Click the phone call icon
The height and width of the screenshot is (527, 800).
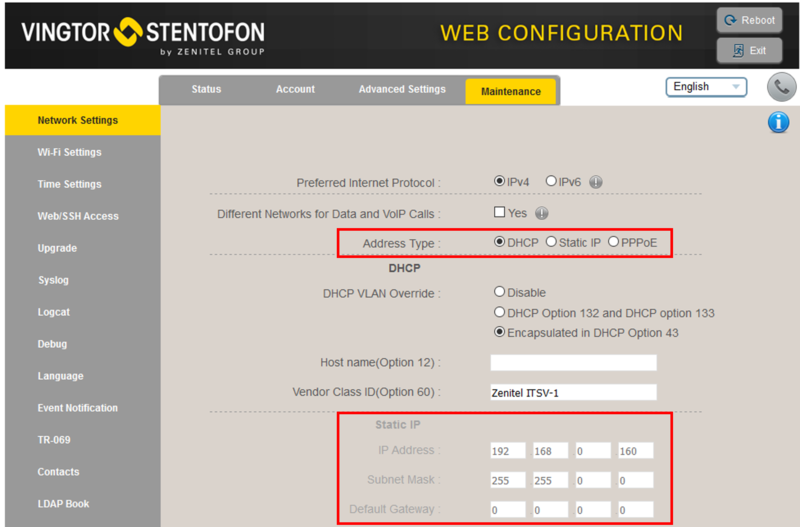[x=781, y=87]
